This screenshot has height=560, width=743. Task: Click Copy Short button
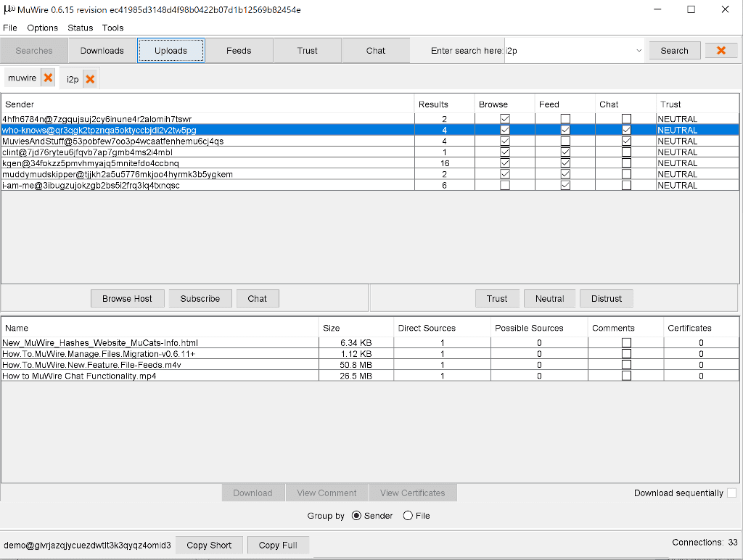point(209,545)
